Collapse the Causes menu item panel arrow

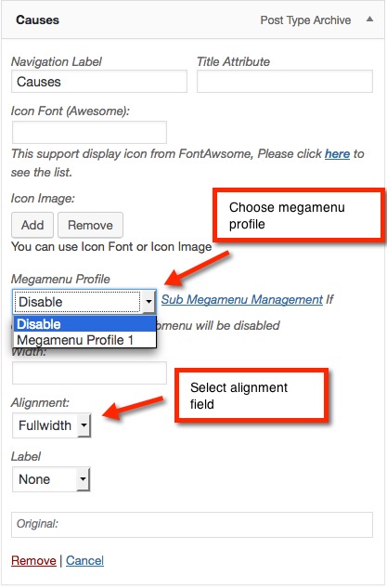[369, 20]
